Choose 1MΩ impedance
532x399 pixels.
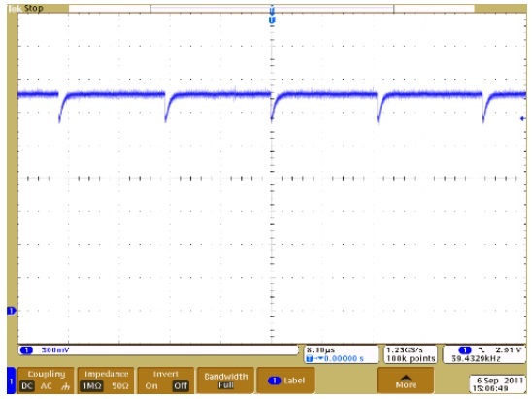coord(92,385)
